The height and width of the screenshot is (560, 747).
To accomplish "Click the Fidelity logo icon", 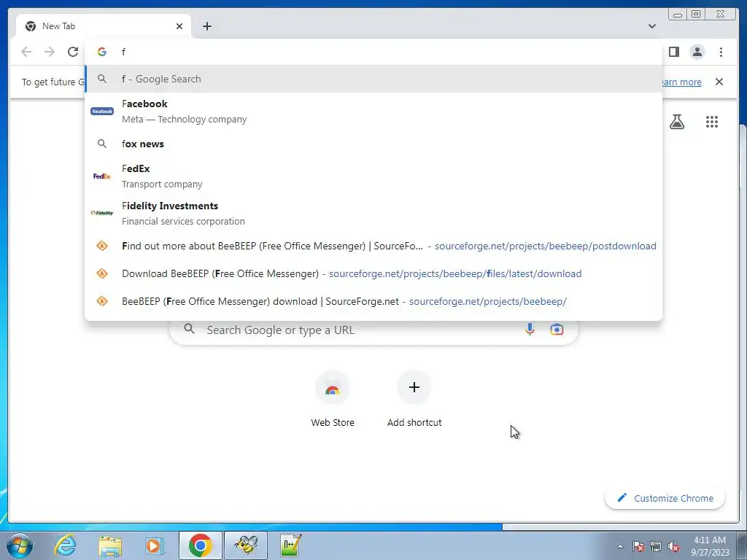I will coord(102,213).
